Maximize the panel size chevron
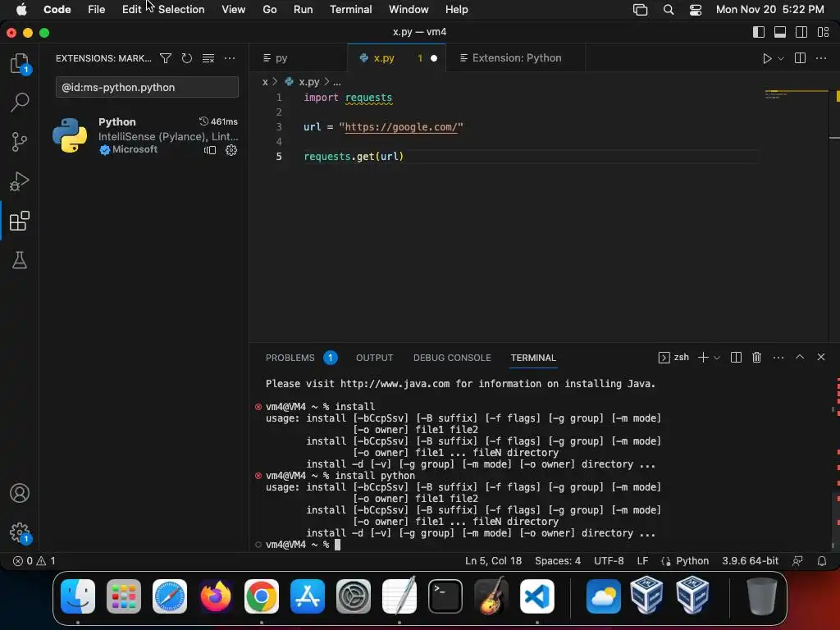The image size is (840, 630). click(800, 357)
